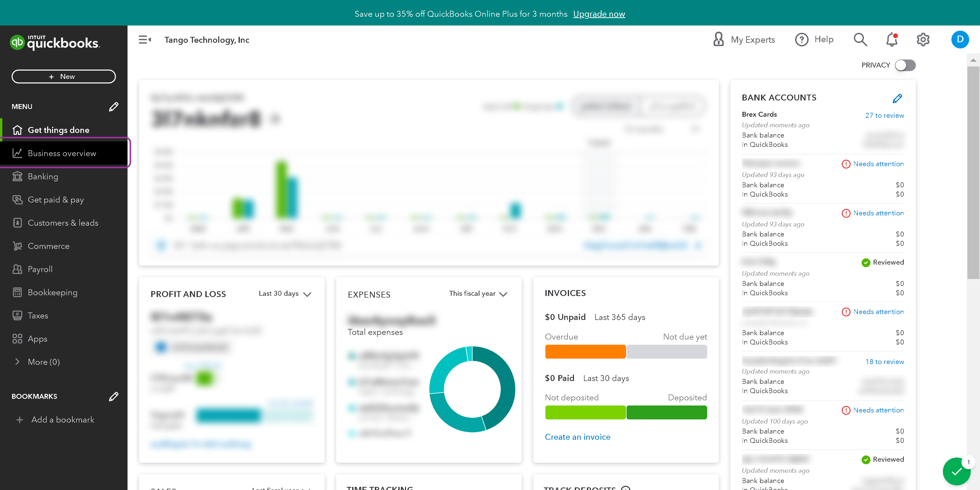The height and width of the screenshot is (490, 980).
Task: Click the Taxes icon in the sidebar
Action: [x=17, y=315]
